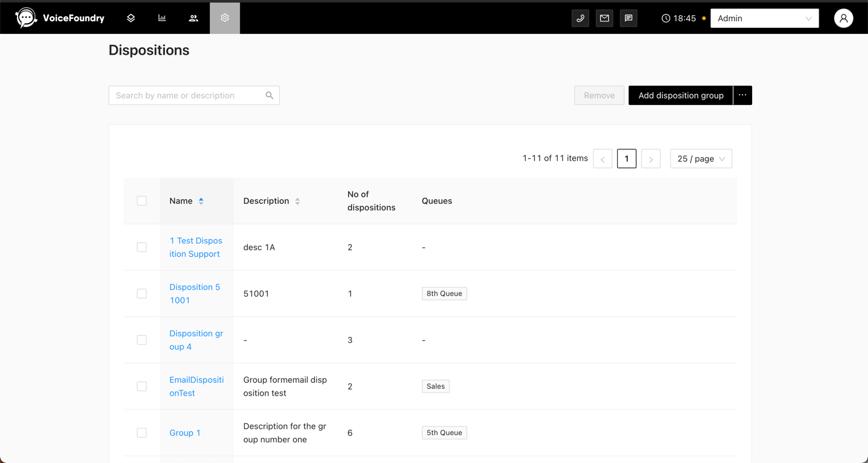Click the clock icon beside 18:45
The height and width of the screenshot is (463, 868).
(x=666, y=18)
